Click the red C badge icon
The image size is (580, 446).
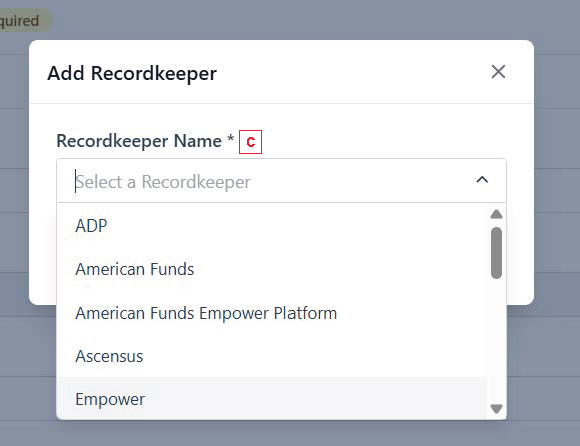(250, 142)
